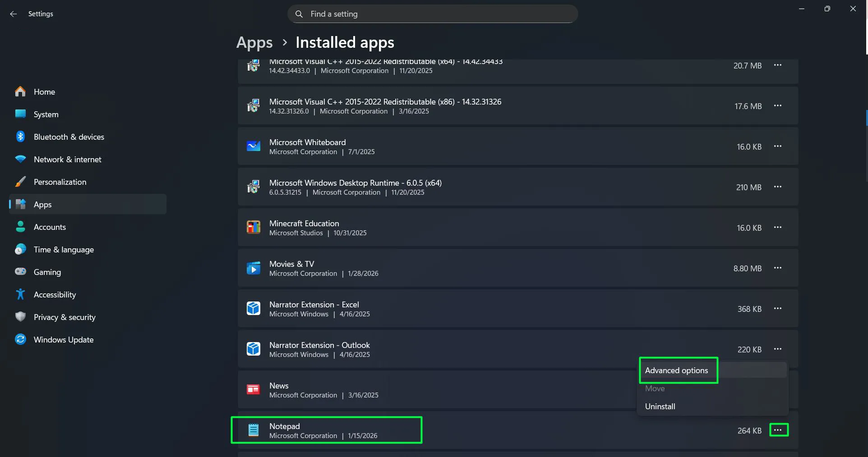The image size is (868, 457).
Task: Click the Apps breadcrumb link
Action: (x=254, y=42)
